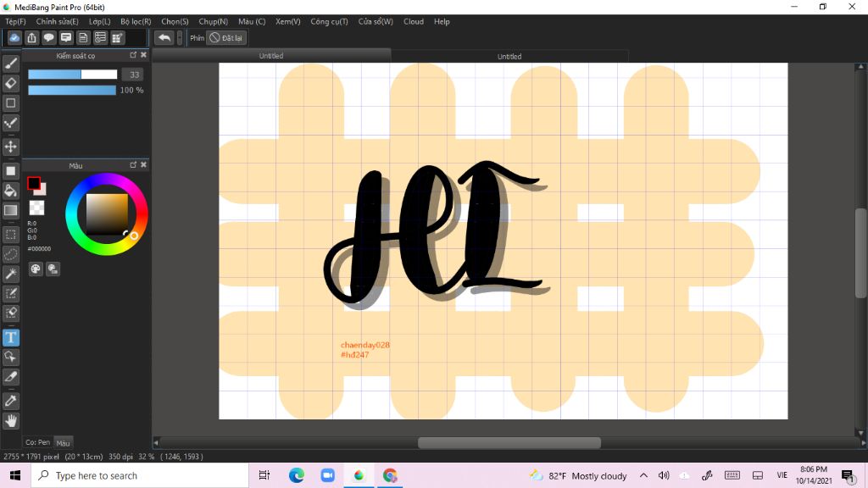Open the Bộ lọc(R) menu
The image size is (868, 488).
(x=136, y=21)
